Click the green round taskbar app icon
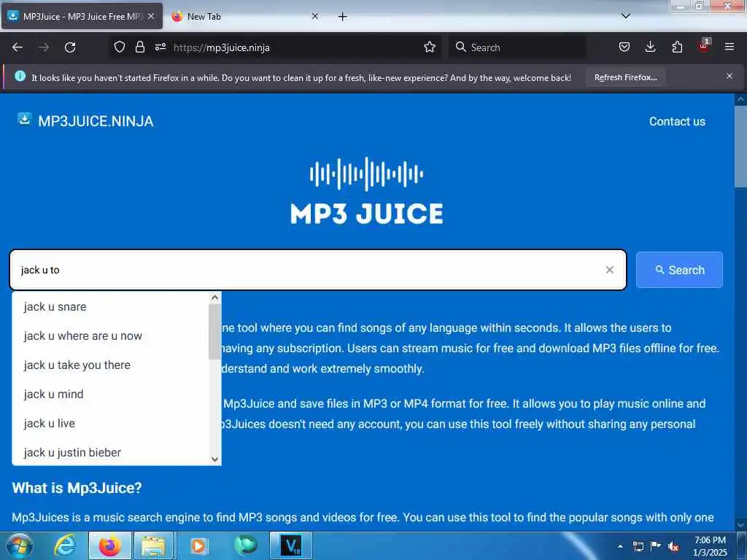747x560 pixels. pos(246,545)
